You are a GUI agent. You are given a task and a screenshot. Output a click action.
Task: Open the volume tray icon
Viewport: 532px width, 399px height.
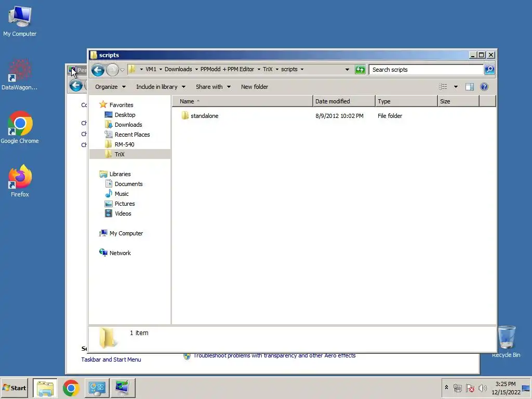tap(482, 388)
